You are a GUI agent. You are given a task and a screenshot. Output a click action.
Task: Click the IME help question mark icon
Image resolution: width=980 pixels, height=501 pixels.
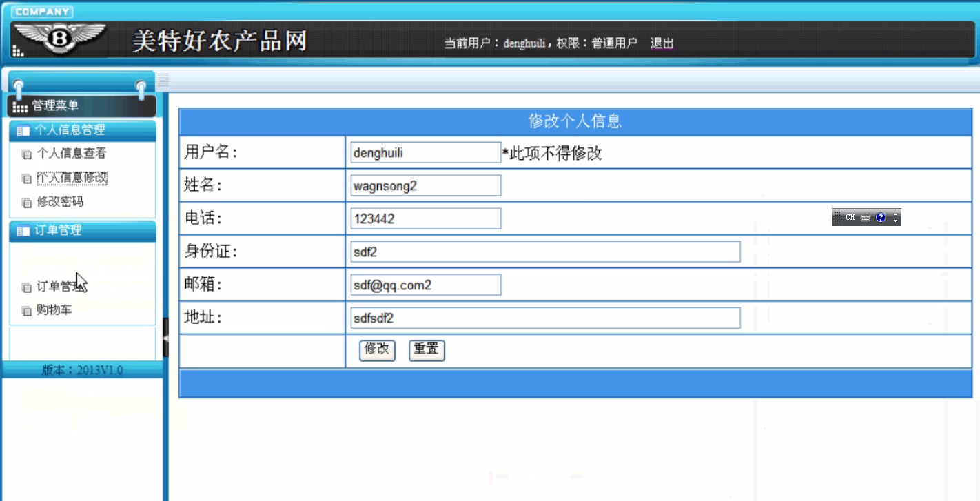(x=880, y=218)
